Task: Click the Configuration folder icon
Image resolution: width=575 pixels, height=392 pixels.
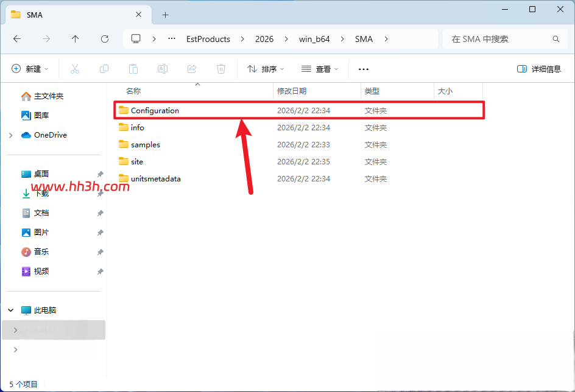Action: [x=124, y=110]
